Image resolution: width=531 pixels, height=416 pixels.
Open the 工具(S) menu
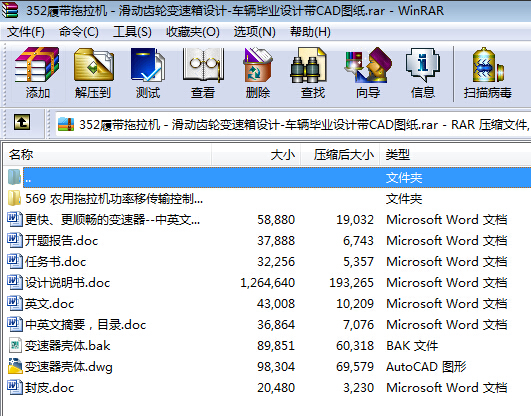point(132,32)
